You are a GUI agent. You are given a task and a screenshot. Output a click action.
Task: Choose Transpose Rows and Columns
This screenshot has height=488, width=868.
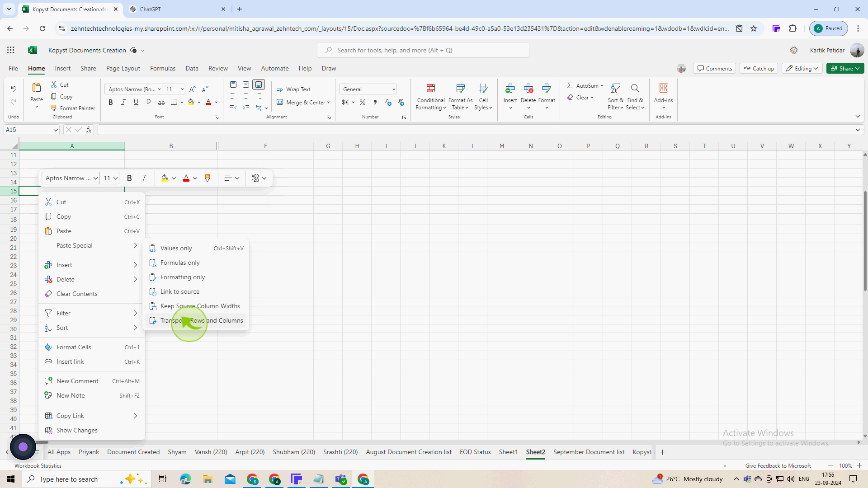[197, 320]
